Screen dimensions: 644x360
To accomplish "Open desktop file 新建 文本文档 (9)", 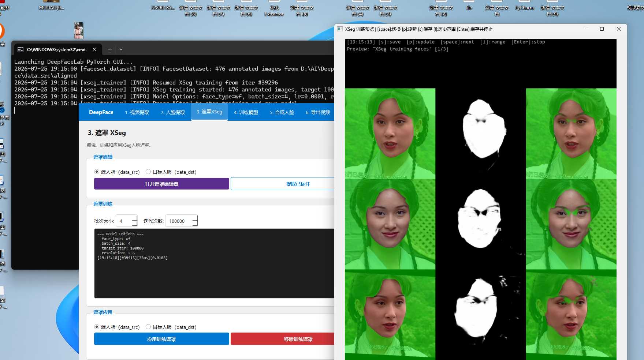I will coord(552,8).
